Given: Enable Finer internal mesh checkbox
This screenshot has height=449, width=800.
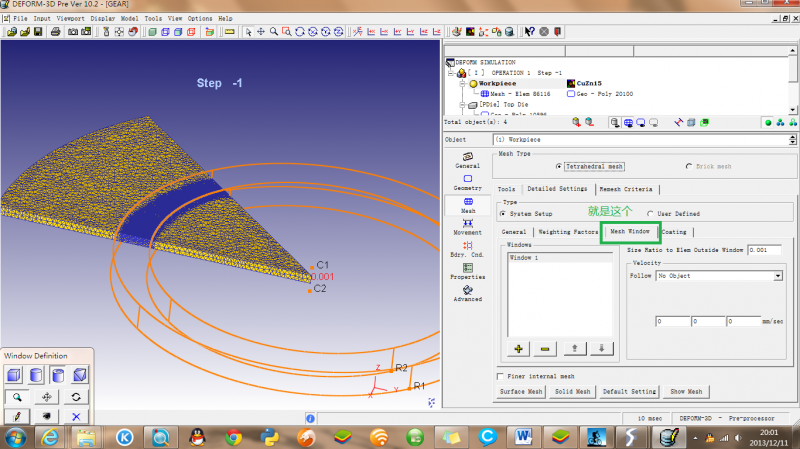Looking at the screenshot, I should [501, 376].
